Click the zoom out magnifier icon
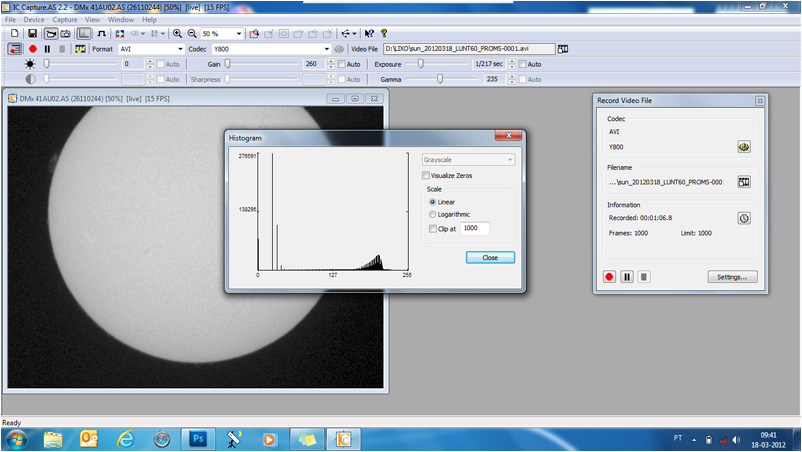Image resolution: width=802 pixels, height=452 pixels. tap(191, 33)
